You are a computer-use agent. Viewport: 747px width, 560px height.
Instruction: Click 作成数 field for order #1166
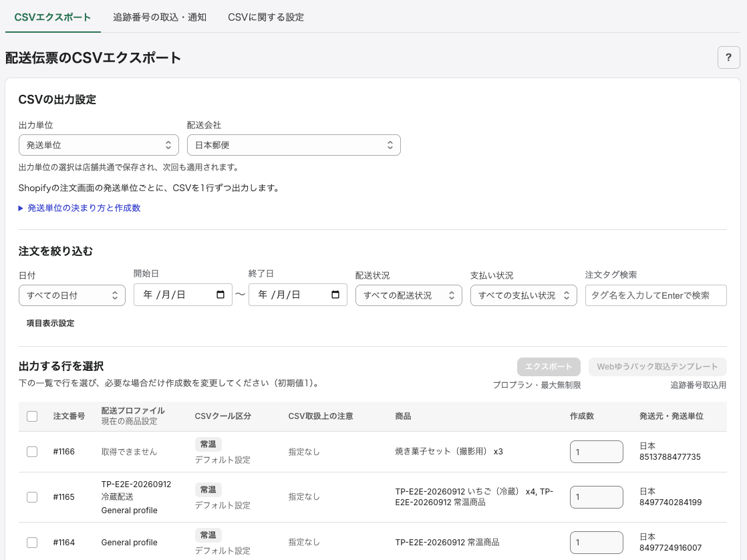click(596, 451)
